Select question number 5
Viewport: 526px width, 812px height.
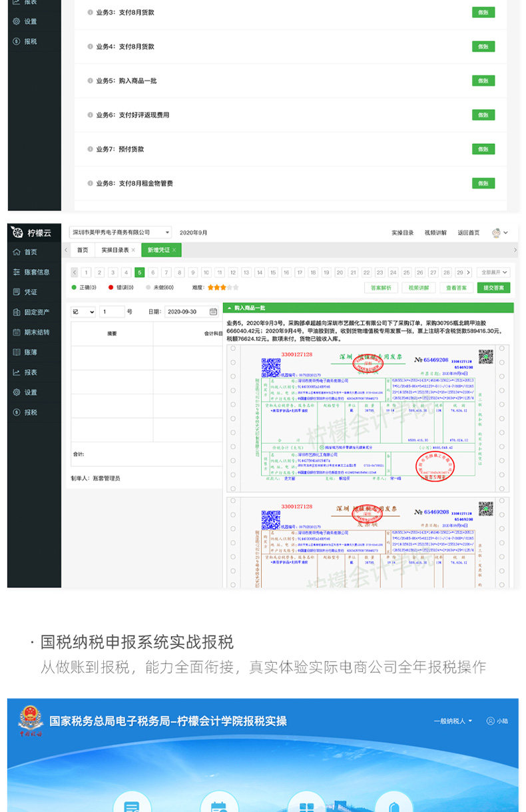pos(140,272)
